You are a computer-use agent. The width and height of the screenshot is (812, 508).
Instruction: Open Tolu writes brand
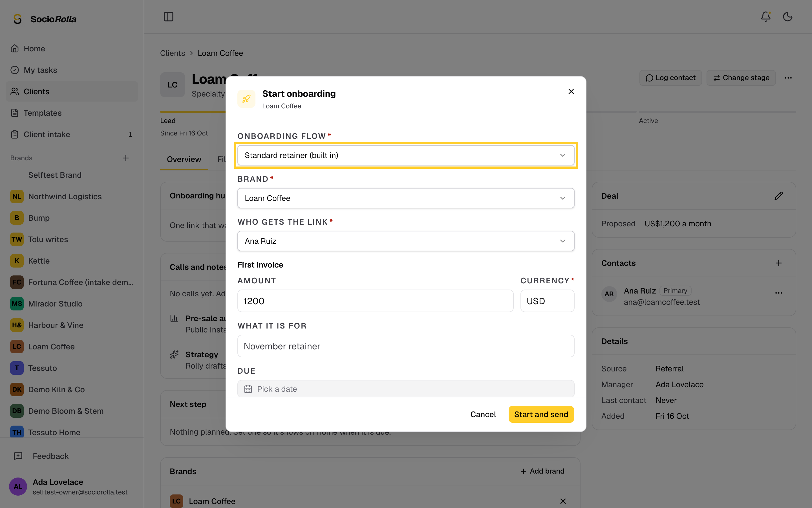(x=72, y=240)
